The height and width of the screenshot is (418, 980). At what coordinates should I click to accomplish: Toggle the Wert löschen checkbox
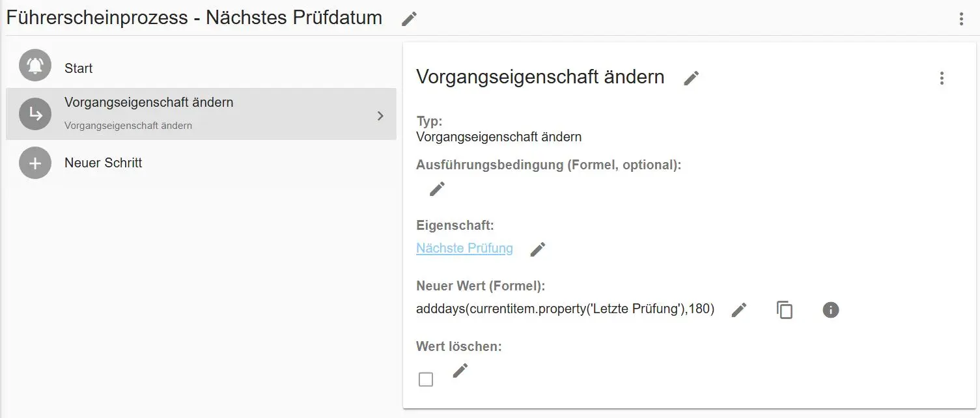(x=426, y=379)
